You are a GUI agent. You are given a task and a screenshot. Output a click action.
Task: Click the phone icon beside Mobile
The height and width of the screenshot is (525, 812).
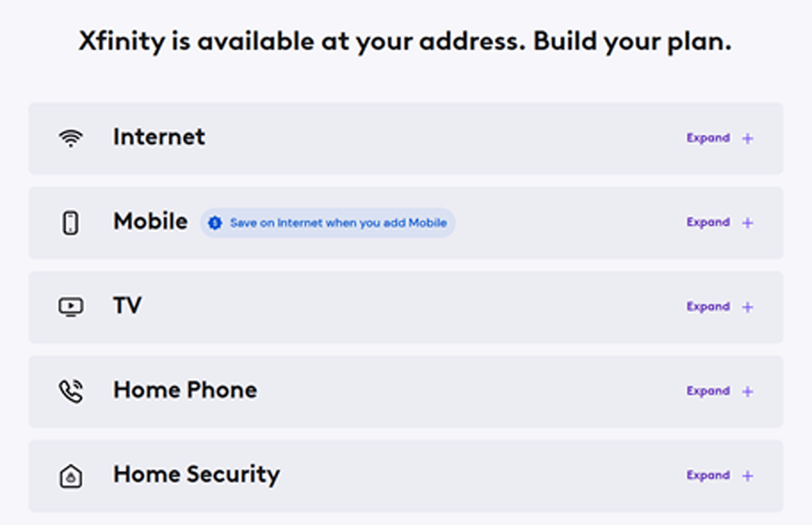[71, 223]
